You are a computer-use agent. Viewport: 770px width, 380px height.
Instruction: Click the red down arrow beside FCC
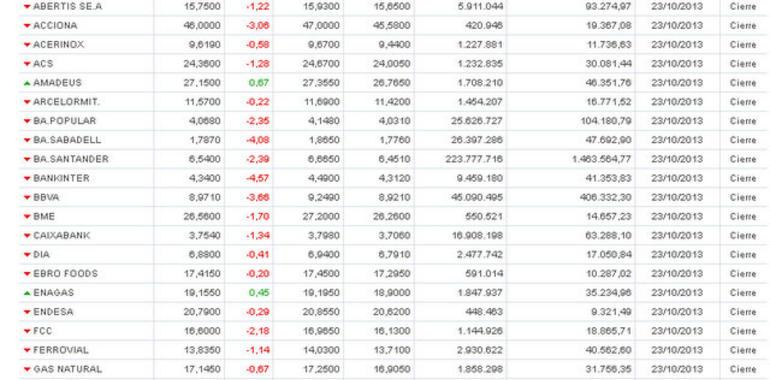[27, 331]
